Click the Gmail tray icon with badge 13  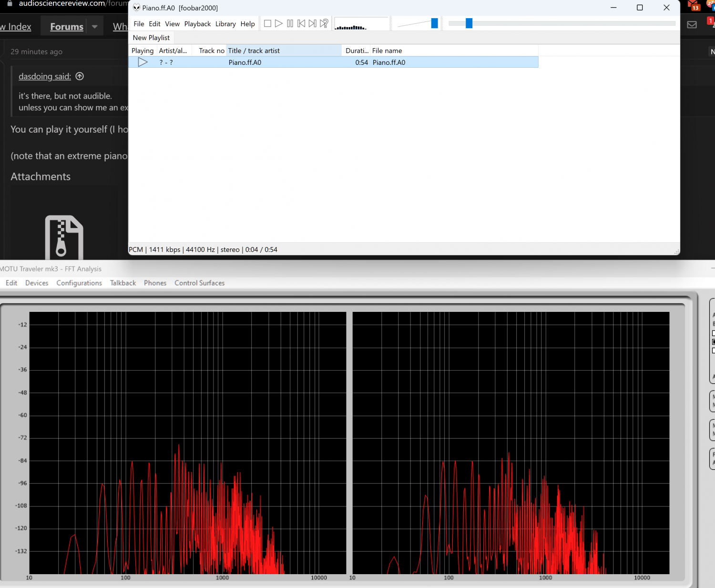(693, 5)
